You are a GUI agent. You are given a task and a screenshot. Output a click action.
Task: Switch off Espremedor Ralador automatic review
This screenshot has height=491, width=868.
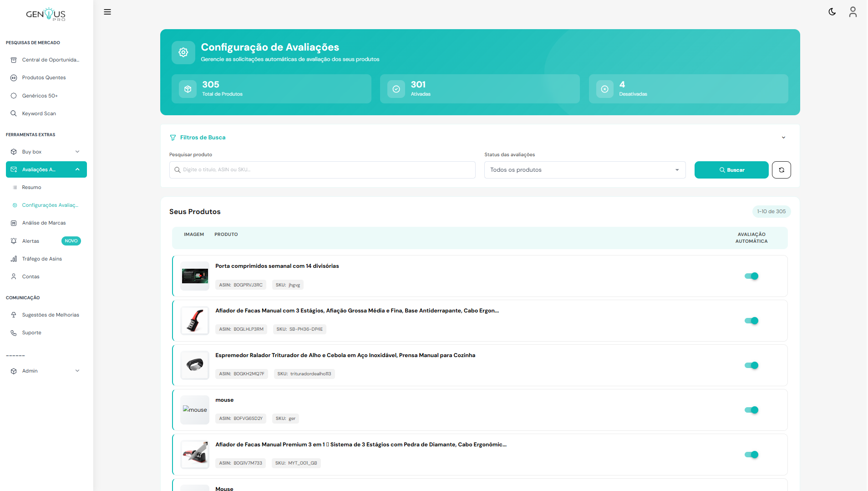tap(751, 365)
